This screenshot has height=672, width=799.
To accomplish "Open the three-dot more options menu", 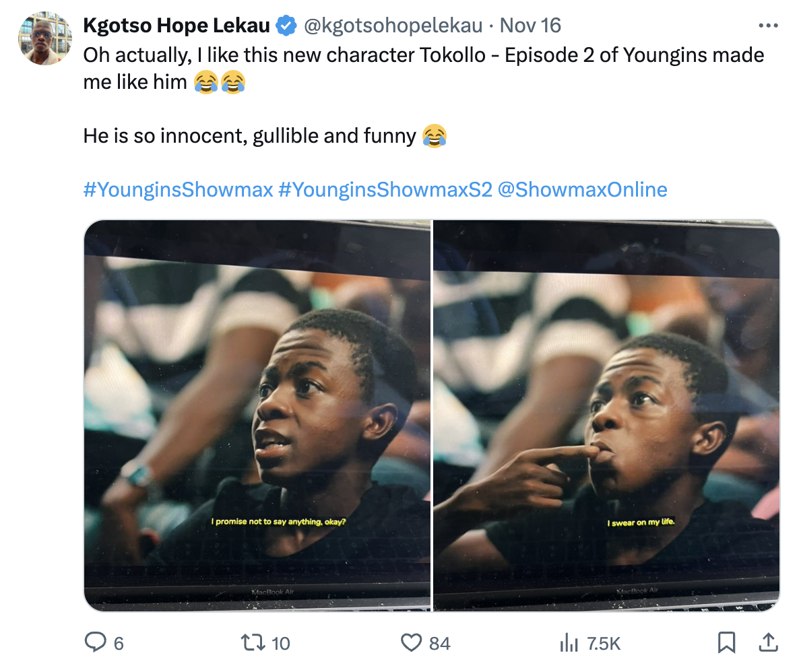I will click(x=768, y=26).
